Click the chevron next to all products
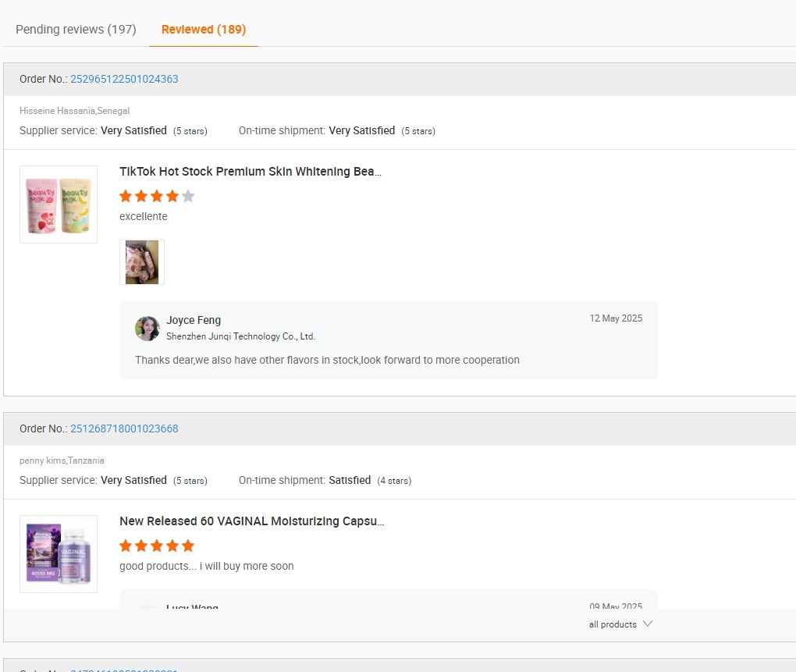Screen dimensions: 796x672 click(x=647, y=624)
